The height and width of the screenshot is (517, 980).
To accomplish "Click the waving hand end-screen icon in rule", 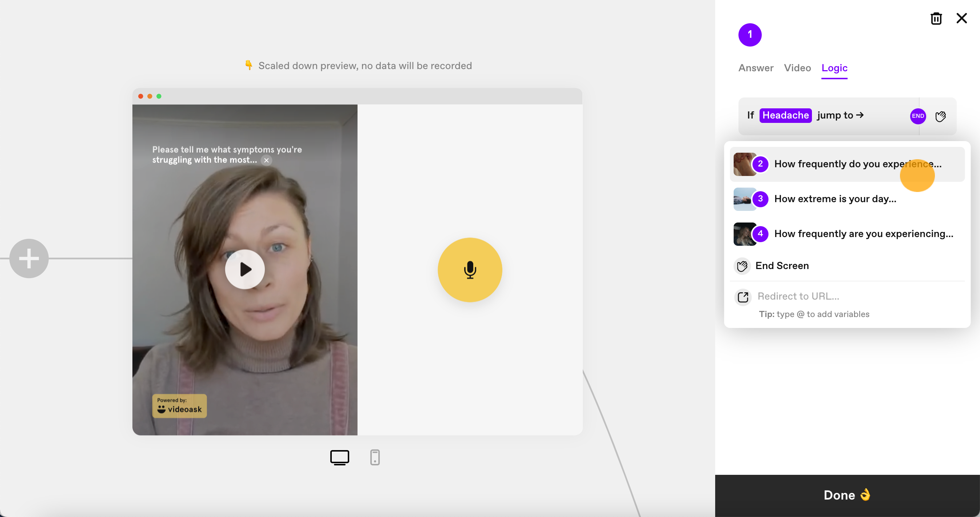I will [940, 116].
